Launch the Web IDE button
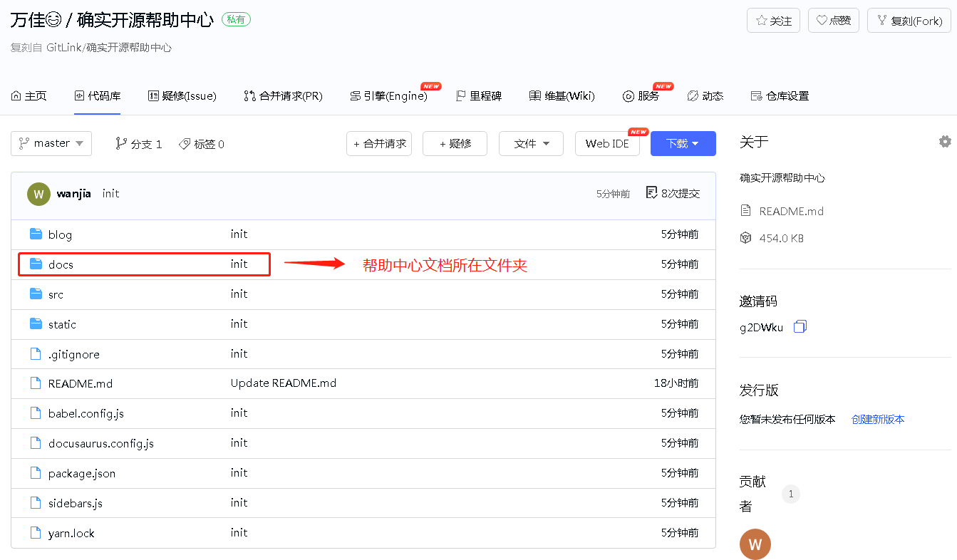This screenshot has width=957, height=560. click(x=607, y=143)
